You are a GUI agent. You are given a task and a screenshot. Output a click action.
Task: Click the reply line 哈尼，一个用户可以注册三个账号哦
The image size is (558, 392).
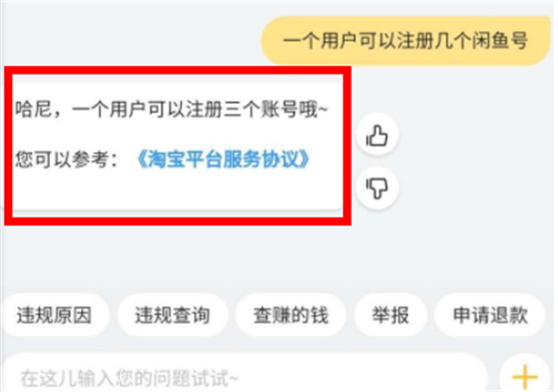point(171,109)
